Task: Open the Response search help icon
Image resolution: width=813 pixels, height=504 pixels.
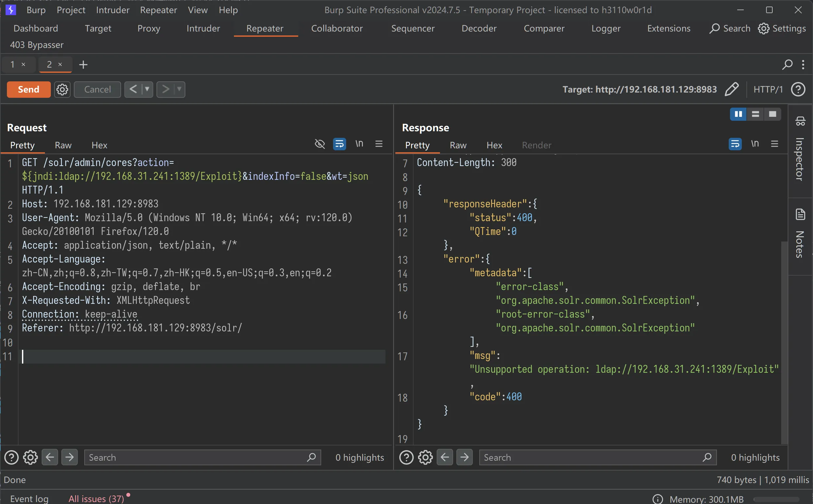Action: pos(406,457)
